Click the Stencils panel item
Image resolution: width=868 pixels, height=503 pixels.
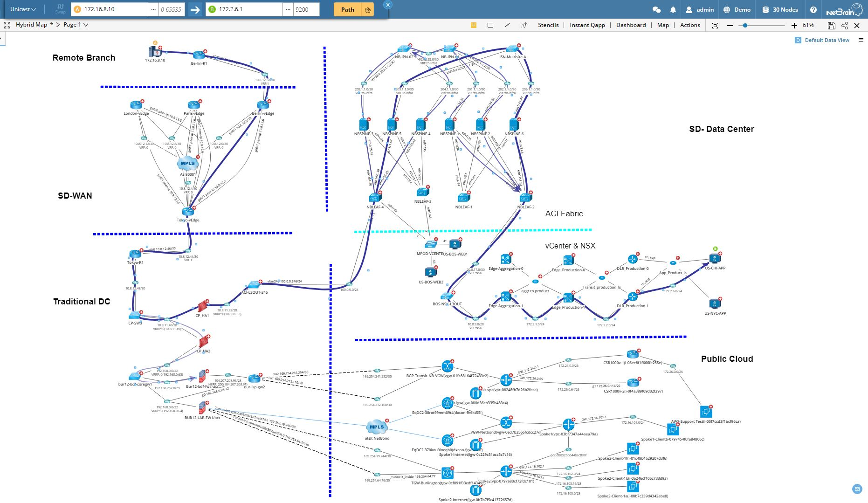[548, 25]
